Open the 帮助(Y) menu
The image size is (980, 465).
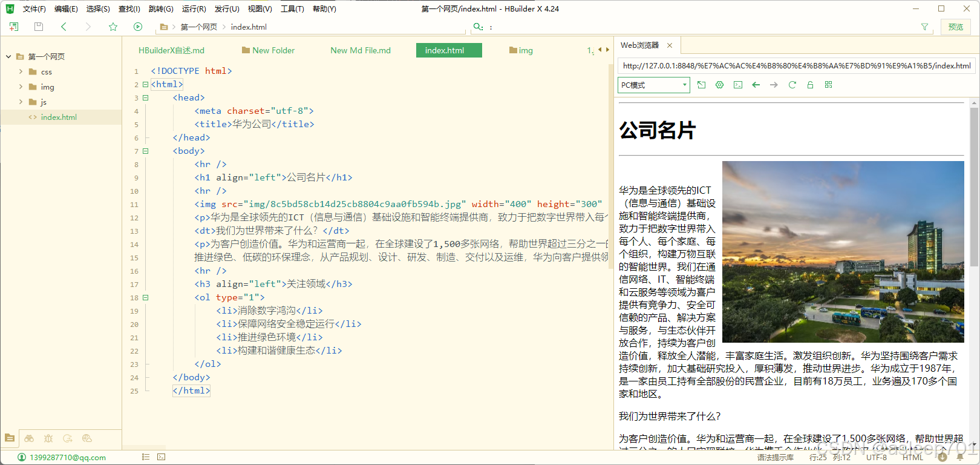[324, 9]
